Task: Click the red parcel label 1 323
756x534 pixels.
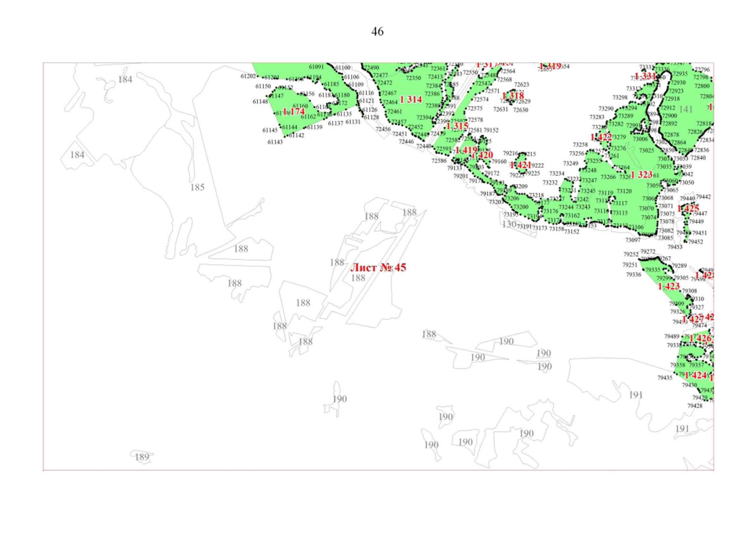Action: pos(641,174)
